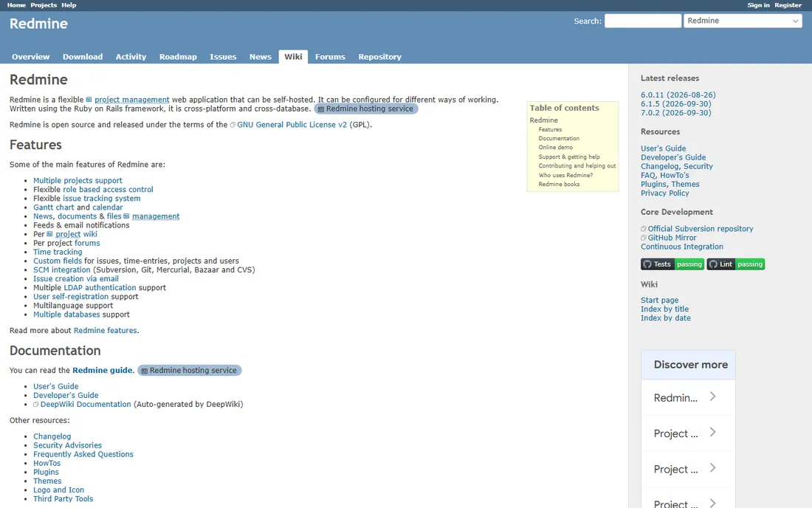Click the Tests passing GitHub badge
The height and width of the screenshot is (508, 812).
point(672,264)
